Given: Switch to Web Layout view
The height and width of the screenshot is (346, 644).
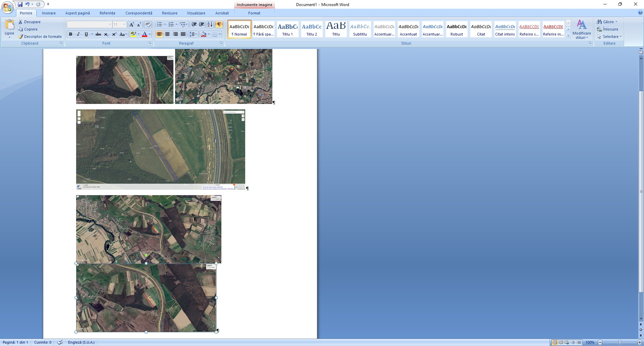Looking at the screenshot, I should 567,342.
